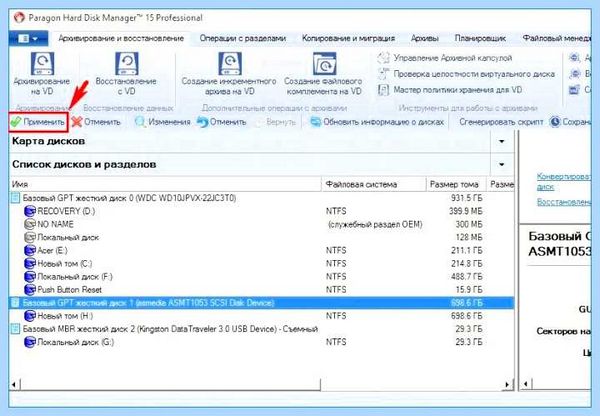Viewport: 600px width, 416px height.
Task: Switch to Архивирование и восстановление tab
Action: [x=121, y=38]
